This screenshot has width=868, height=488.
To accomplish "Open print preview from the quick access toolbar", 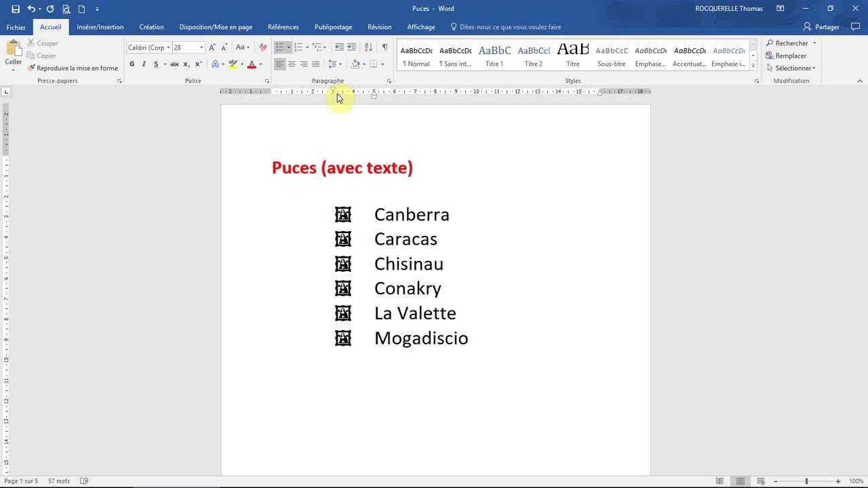I will coord(66,9).
